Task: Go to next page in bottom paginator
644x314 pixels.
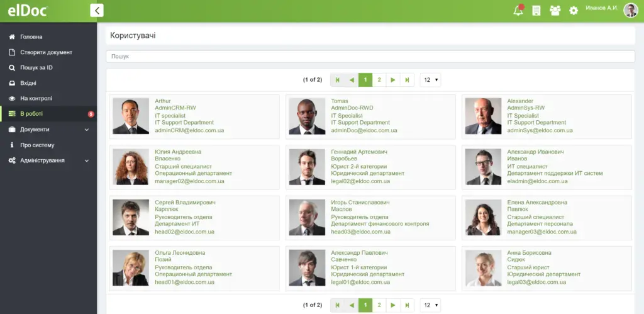Action: pyautogui.click(x=393, y=305)
